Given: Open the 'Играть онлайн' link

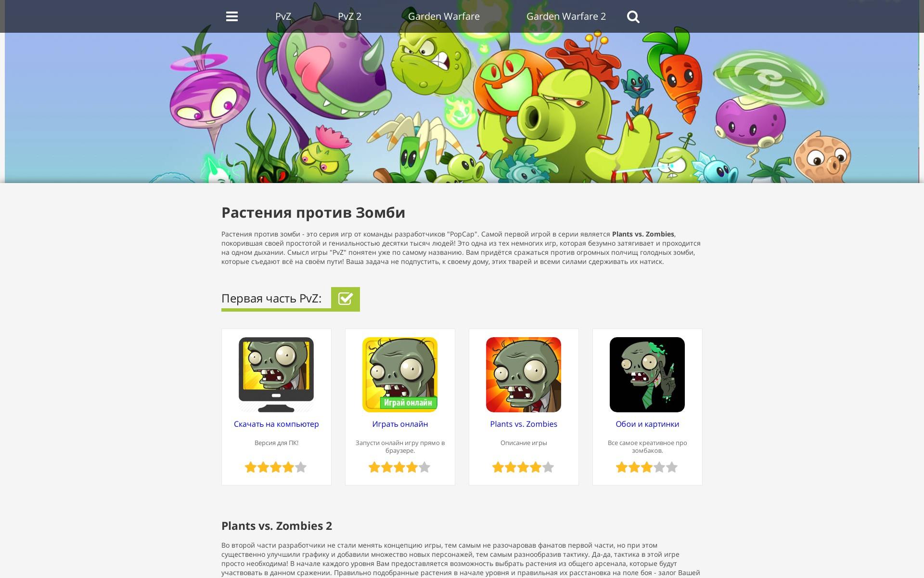Looking at the screenshot, I should (400, 424).
